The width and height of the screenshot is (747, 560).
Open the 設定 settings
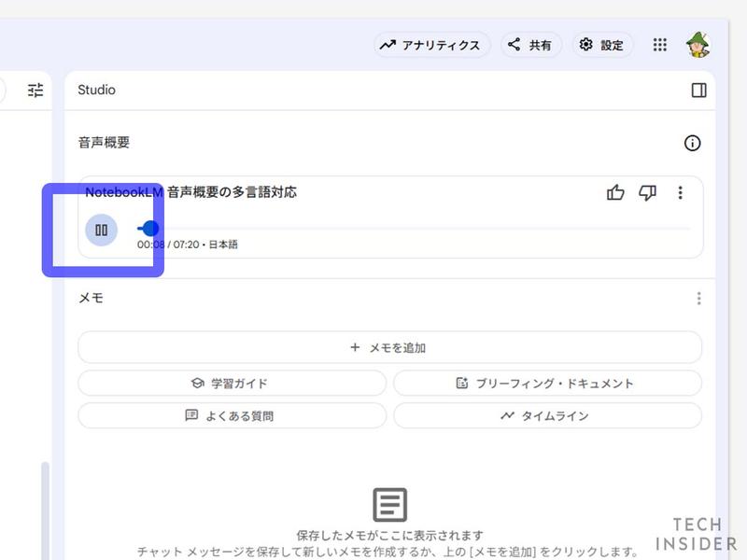601,44
